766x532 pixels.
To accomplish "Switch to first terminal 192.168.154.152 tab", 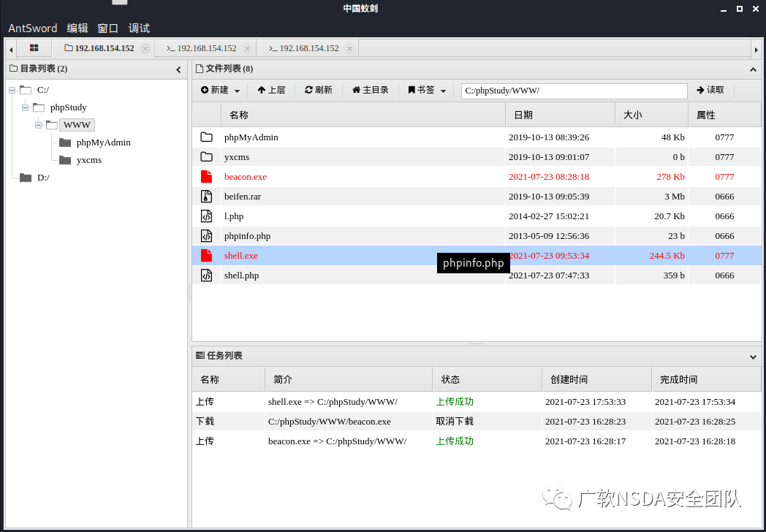I will click(x=202, y=48).
